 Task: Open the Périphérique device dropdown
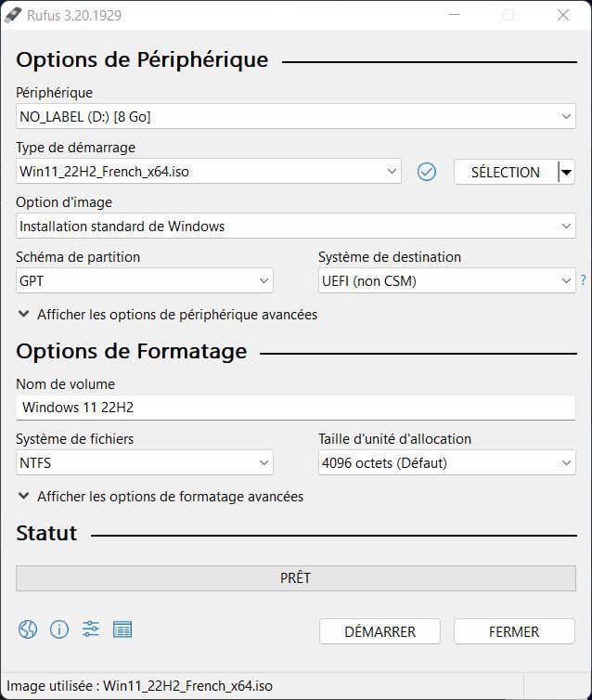point(296,117)
